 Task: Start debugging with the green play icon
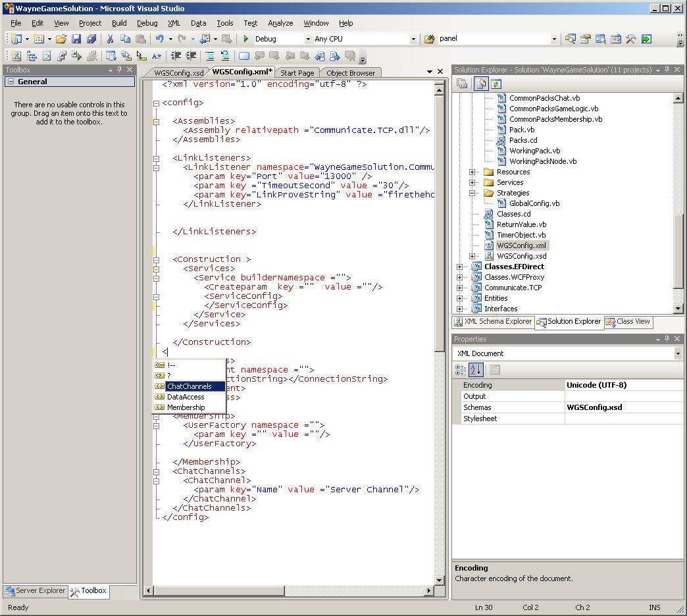[x=246, y=39]
